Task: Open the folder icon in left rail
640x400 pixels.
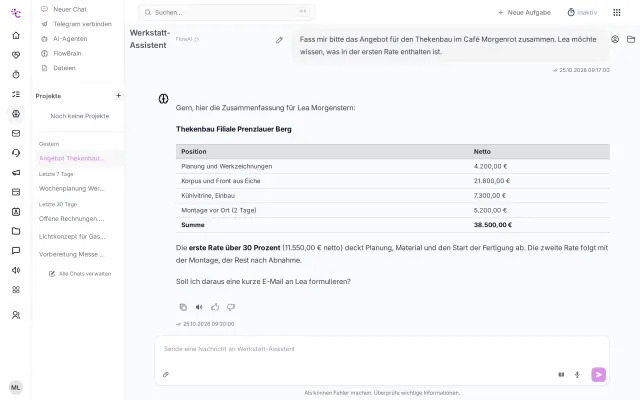Action: click(16, 231)
